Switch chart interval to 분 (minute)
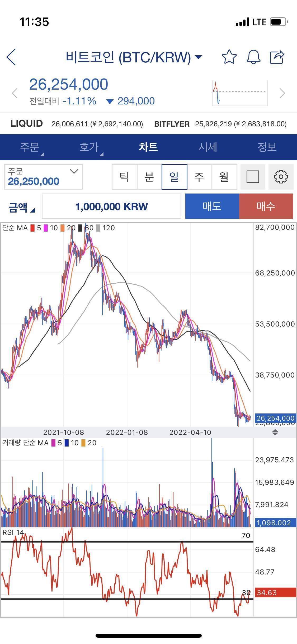Screen dimensions: 297x644 click(x=149, y=177)
